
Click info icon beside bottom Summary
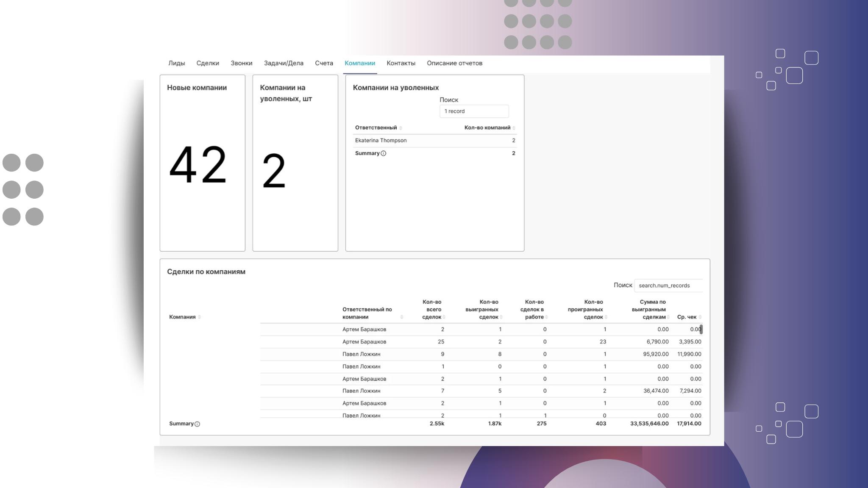click(198, 424)
